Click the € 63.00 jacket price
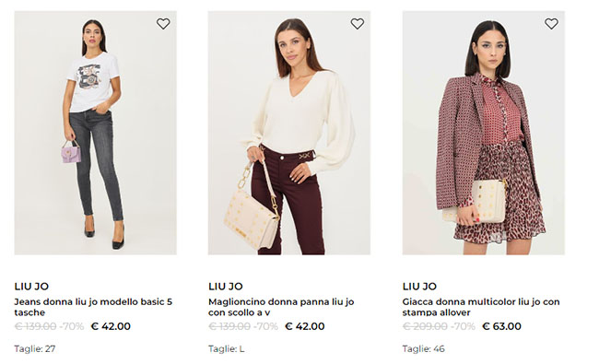The image size is (599, 364). coord(501,326)
